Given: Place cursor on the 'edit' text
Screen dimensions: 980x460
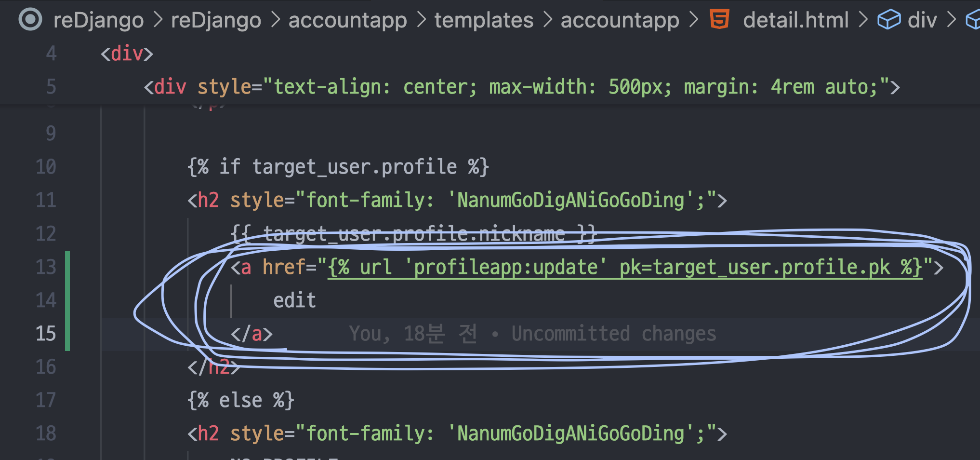Looking at the screenshot, I should 294,300.
